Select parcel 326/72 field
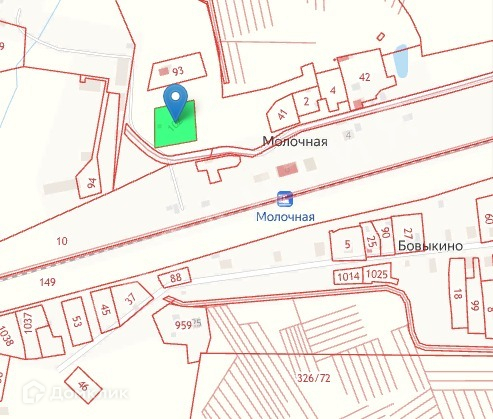This screenshot has width=493, height=419. pyautogui.click(x=314, y=378)
